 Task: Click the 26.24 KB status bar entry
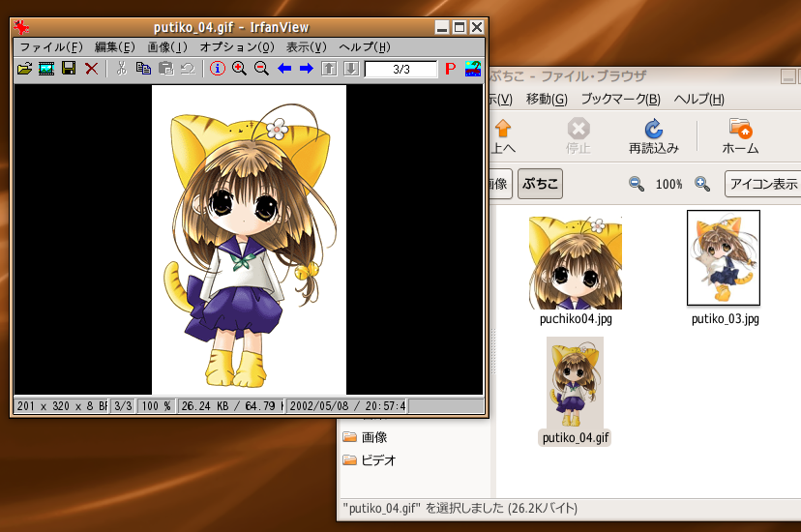(x=230, y=406)
